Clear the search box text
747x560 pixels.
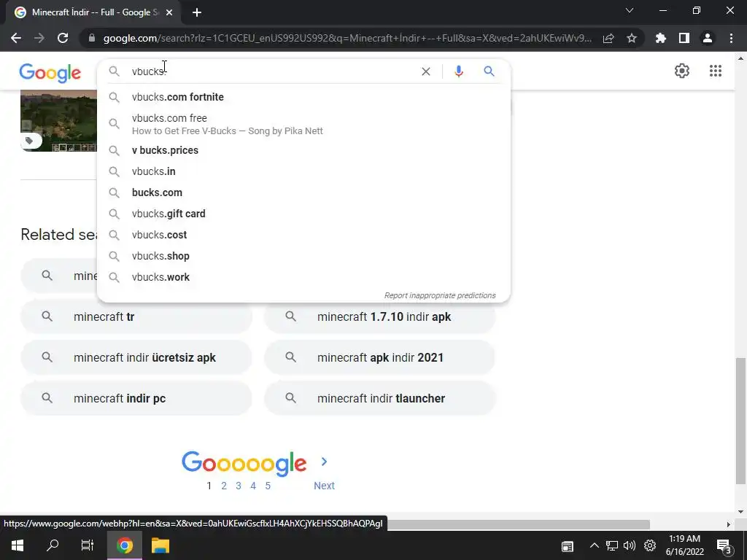(426, 71)
